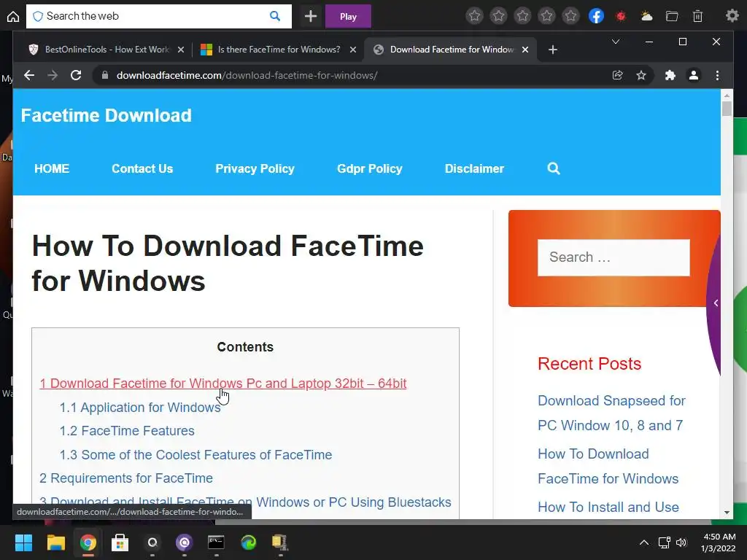Click the downloadfacetime.com address bar
The image size is (747, 560).
pos(352,75)
